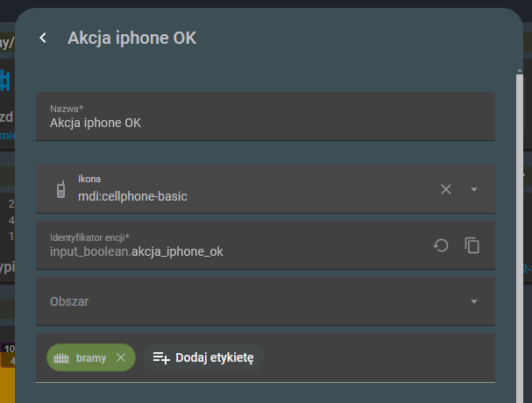The width and height of the screenshot is (532, 403).
Task: Edit the akcja_iphone_ok entity id text
Action: pyautogui.click(x=177, y=252)
